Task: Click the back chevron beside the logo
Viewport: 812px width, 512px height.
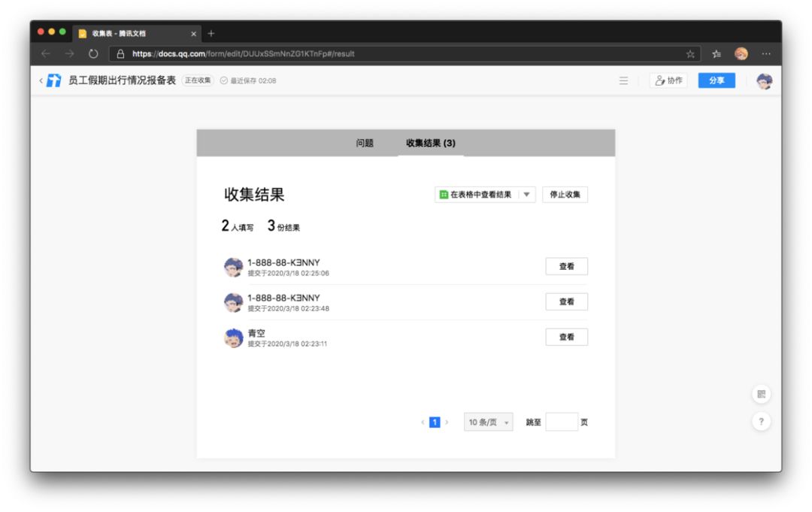Action: tap(41, 80)
